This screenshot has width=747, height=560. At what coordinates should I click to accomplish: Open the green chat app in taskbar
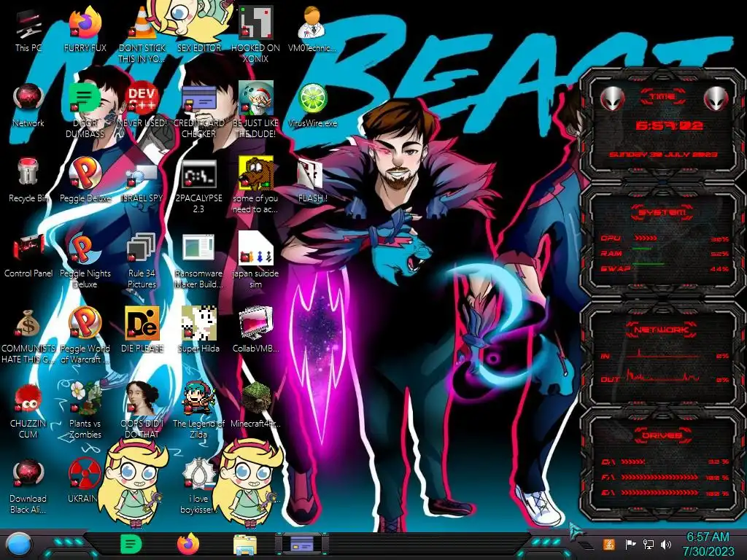click(x=131, y=544)
